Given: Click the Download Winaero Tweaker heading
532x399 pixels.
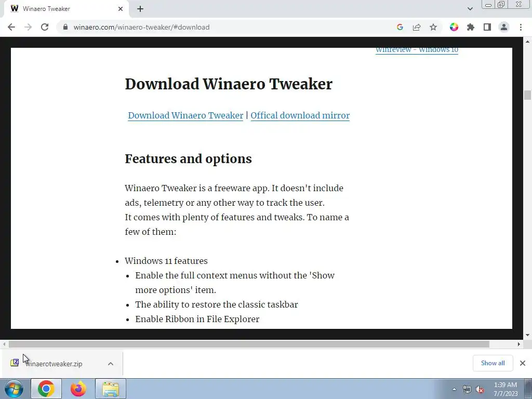Looking at the screenshot, I should point(229,84).
